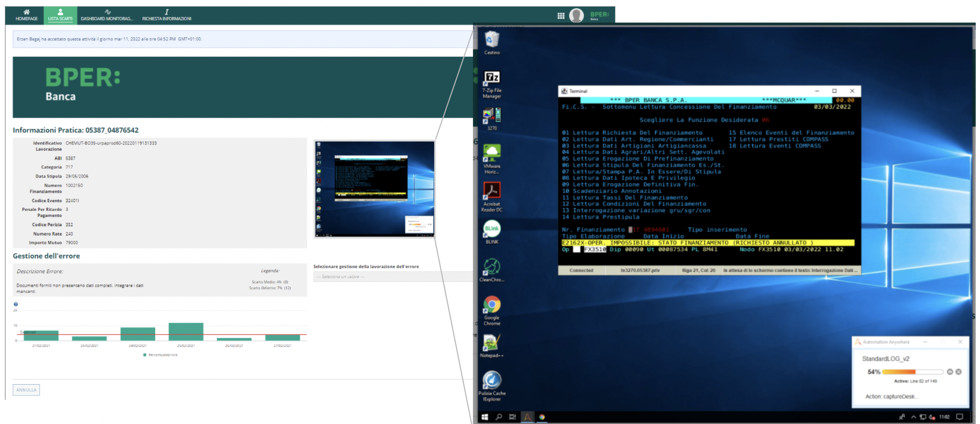980x424 pixels.
Task: Click the 'Scarto Odierno: 7% (12)' text
Action: (x=270, y=288)
